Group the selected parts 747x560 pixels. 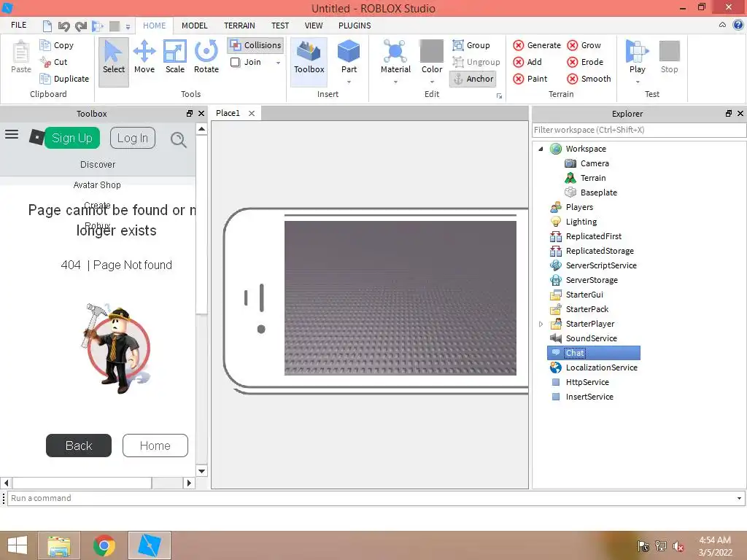pyautogui.click(x=471, y=45)
